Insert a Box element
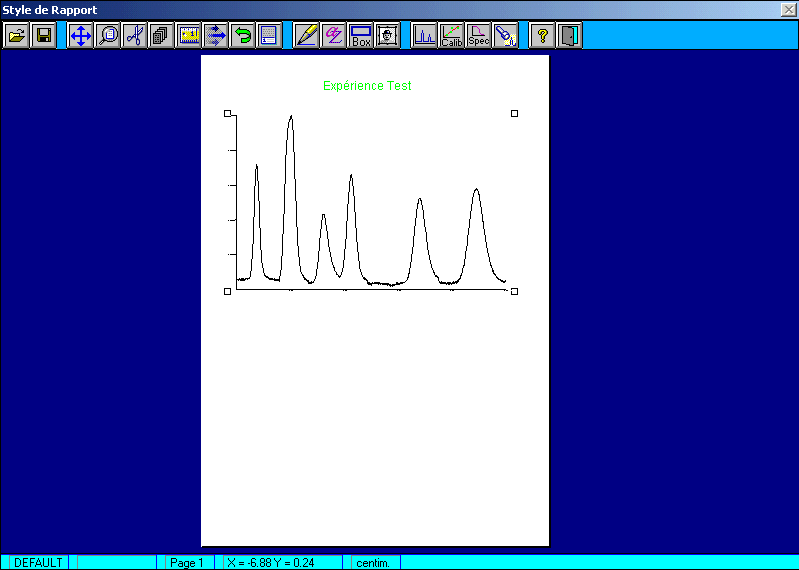This screenshot has width=799, height=570. coord(361,36)
